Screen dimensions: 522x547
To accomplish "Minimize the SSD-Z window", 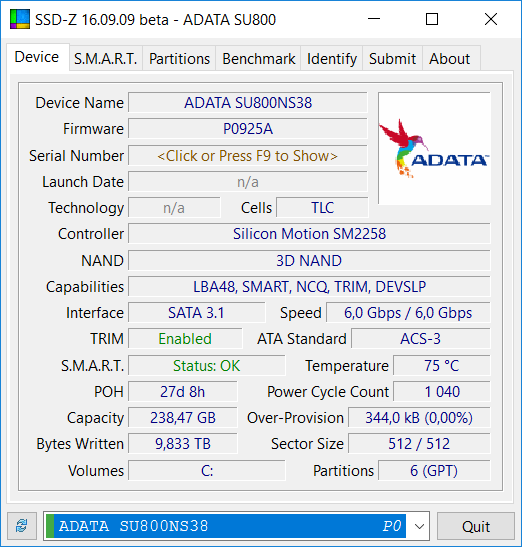I will pyautogui.click(x=374, y=19).
